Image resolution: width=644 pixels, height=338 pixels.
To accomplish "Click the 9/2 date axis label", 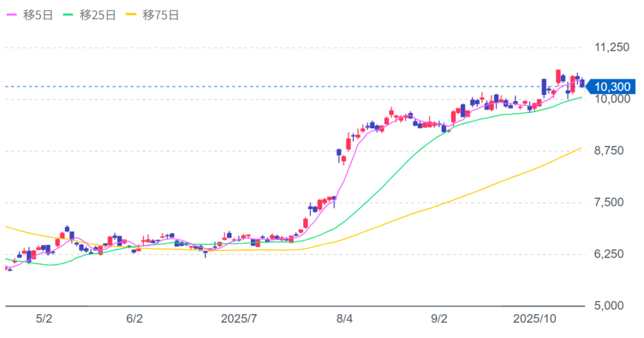I will click(438, 319).
